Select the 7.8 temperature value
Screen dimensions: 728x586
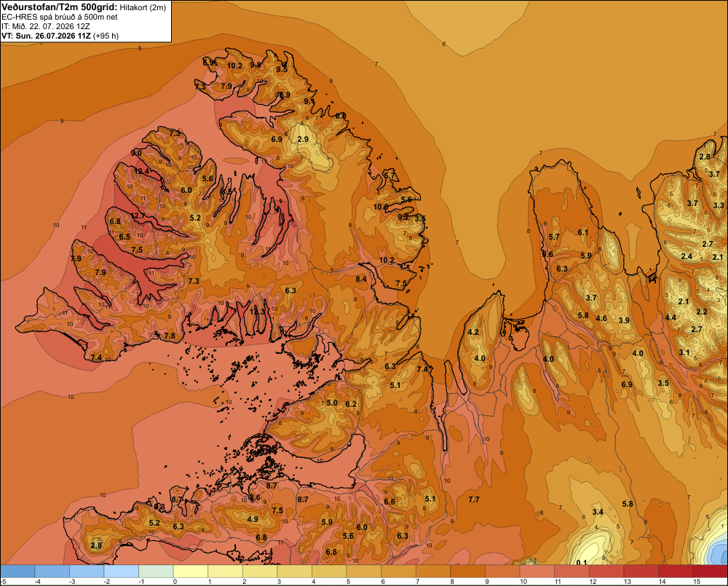point(170,336)
